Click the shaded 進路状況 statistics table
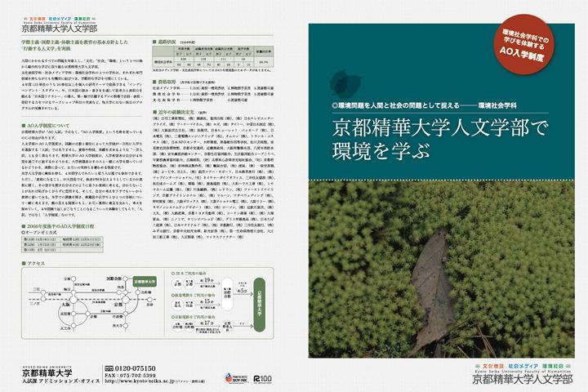This screenshot has width=588, height=392. click(x=212, y=56)
